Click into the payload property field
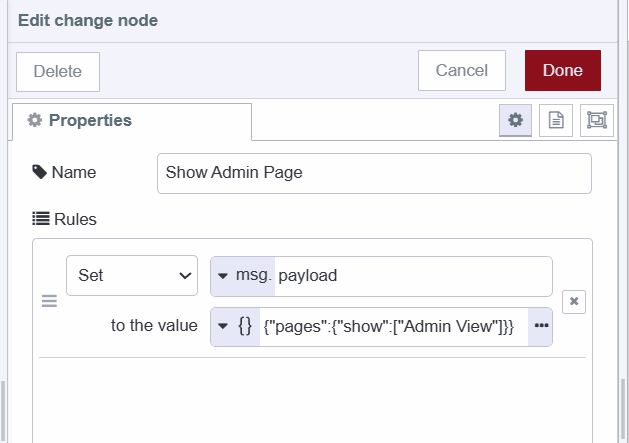 pyautogui.click(x=412, y=275)
